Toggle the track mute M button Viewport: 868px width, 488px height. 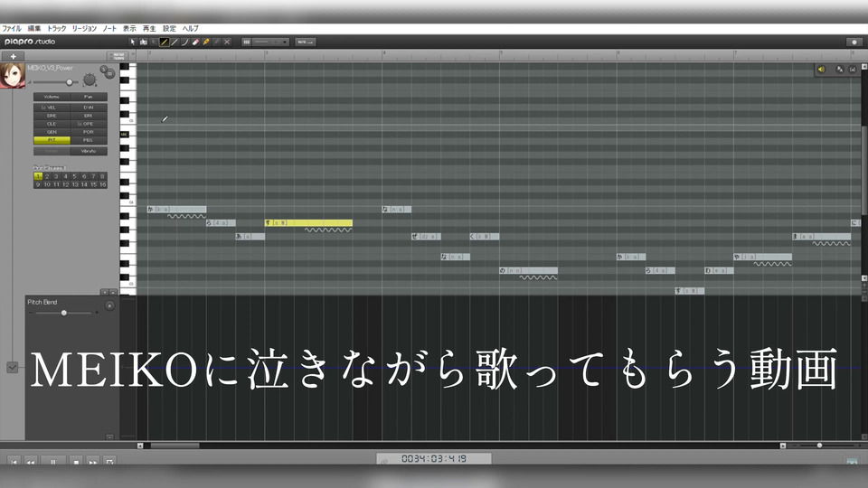pos(110,73)
